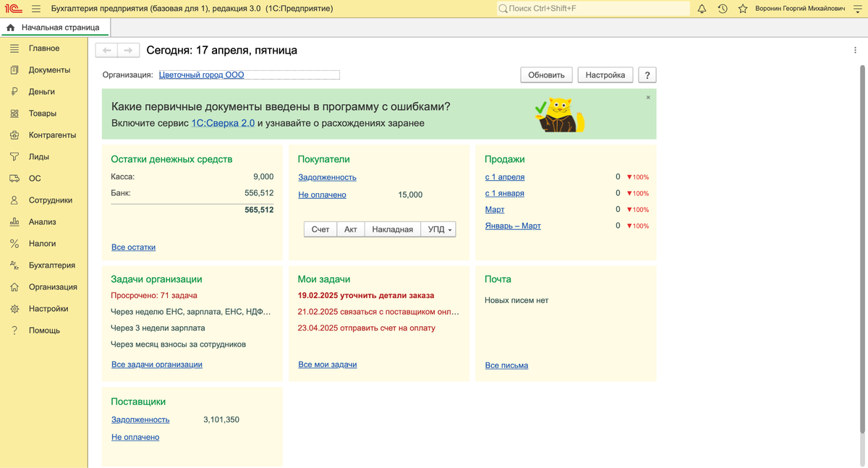Open the Документы section icon
Image resolution: width=868 pixels, height=468 pixels.
pyautogui.click(x=14, y=70)
